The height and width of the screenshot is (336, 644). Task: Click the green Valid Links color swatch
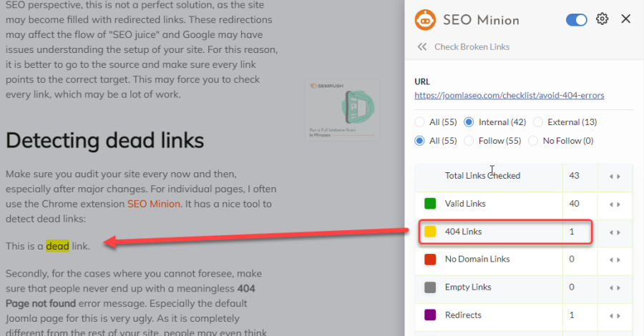point(430,204)
